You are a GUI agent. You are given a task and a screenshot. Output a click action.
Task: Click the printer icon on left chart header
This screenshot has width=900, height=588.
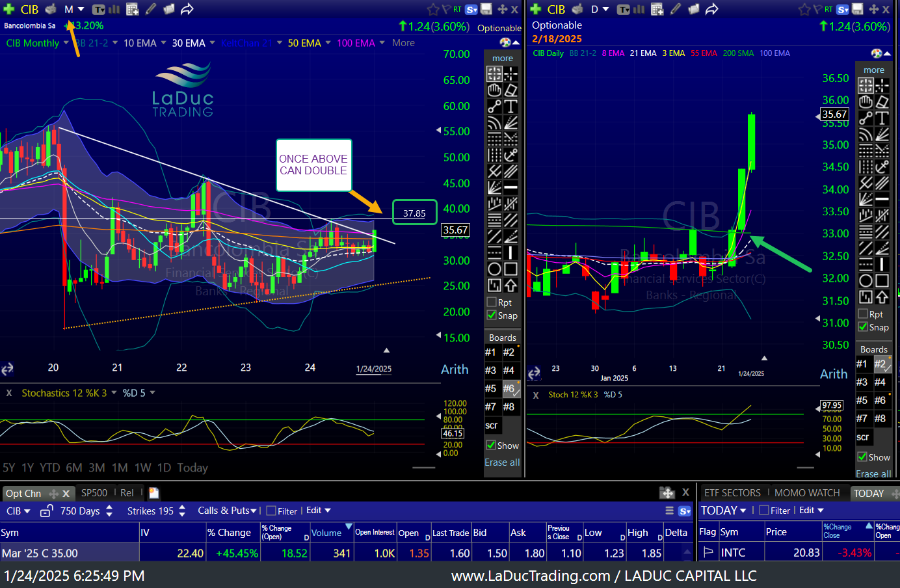tap(51, 9)
